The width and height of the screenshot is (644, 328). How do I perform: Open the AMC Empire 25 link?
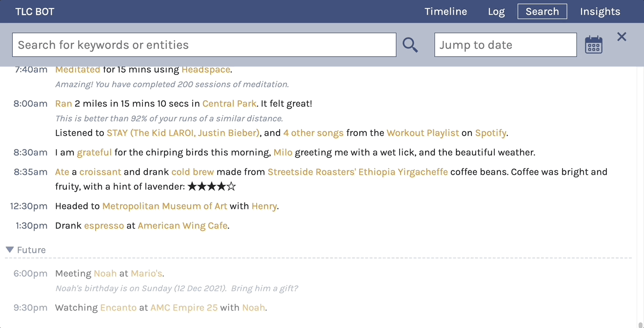click(184, 307)
